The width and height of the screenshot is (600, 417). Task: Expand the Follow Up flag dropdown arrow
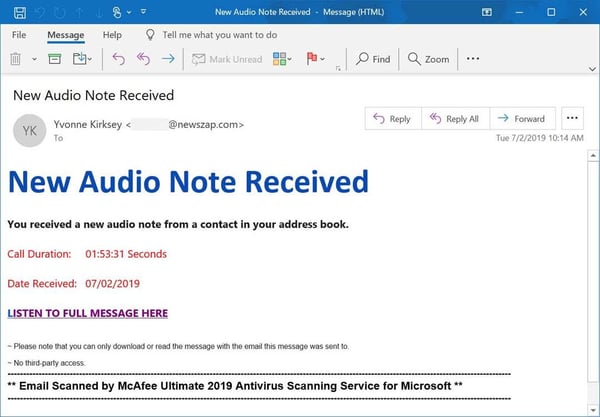pos(323,59)
